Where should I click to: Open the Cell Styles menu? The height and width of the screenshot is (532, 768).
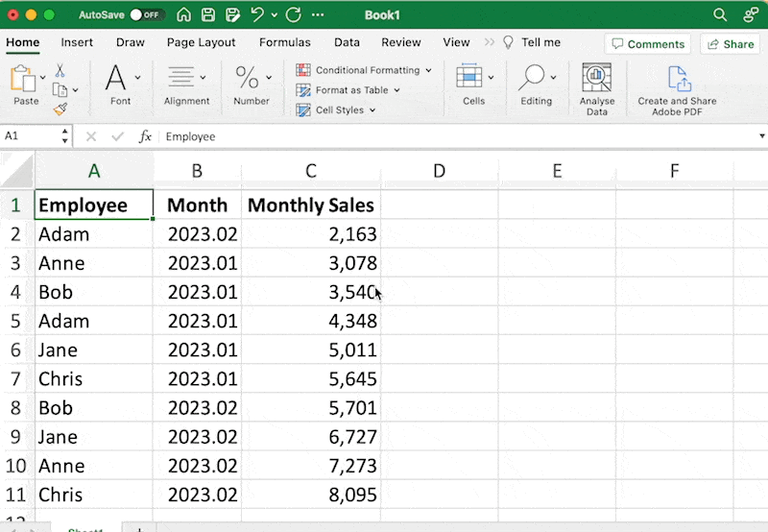tap(336, 110)
